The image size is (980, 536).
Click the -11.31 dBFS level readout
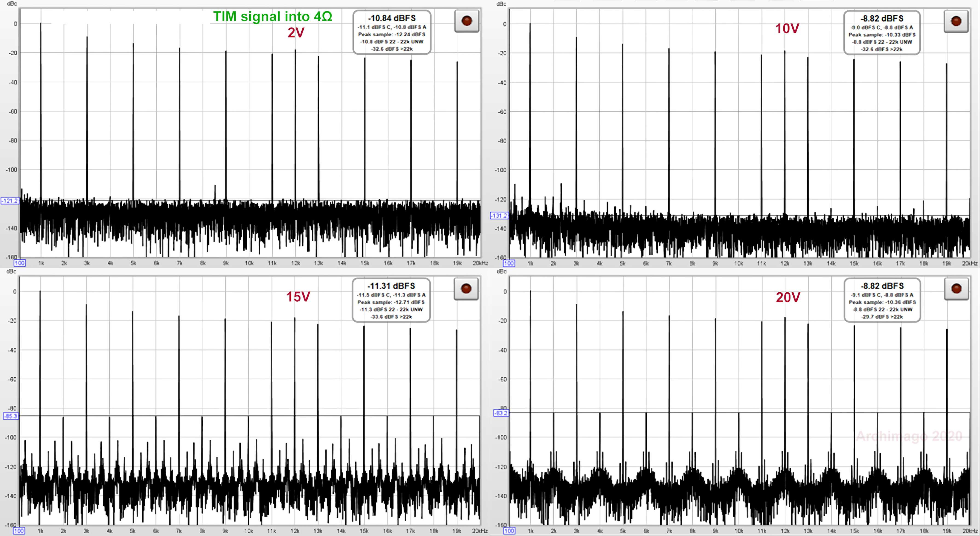[x=391, y=286]
